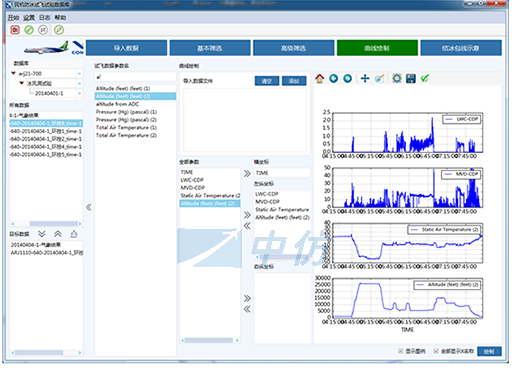Collapse the arj21-700 tree node

[13, 73]
